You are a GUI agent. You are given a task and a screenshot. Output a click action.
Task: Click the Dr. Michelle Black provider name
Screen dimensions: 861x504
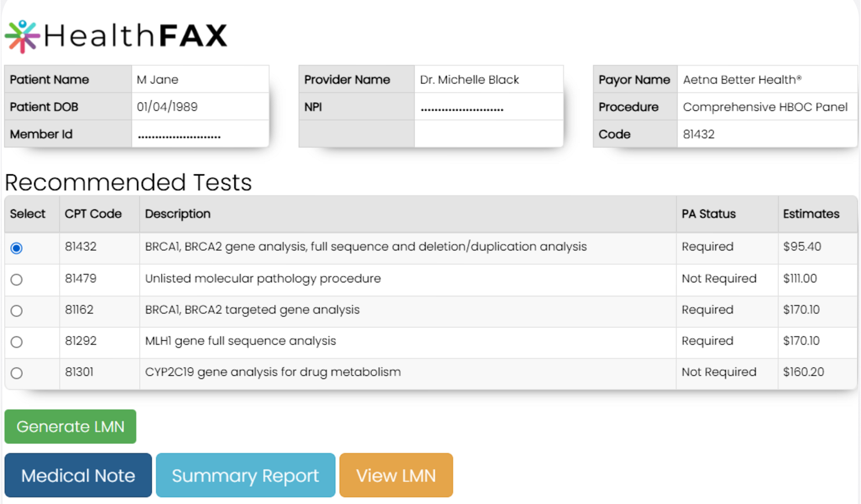(469, 80)
